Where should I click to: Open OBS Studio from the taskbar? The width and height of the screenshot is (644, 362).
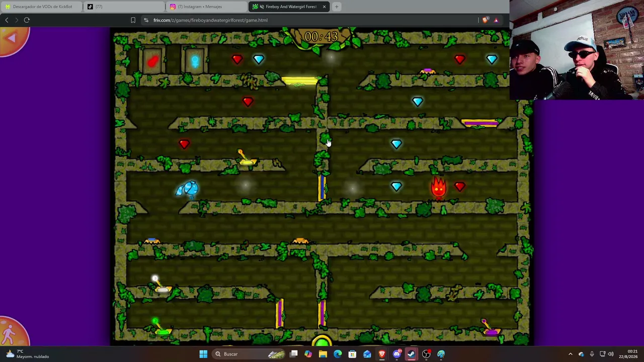tap(426, 354)
